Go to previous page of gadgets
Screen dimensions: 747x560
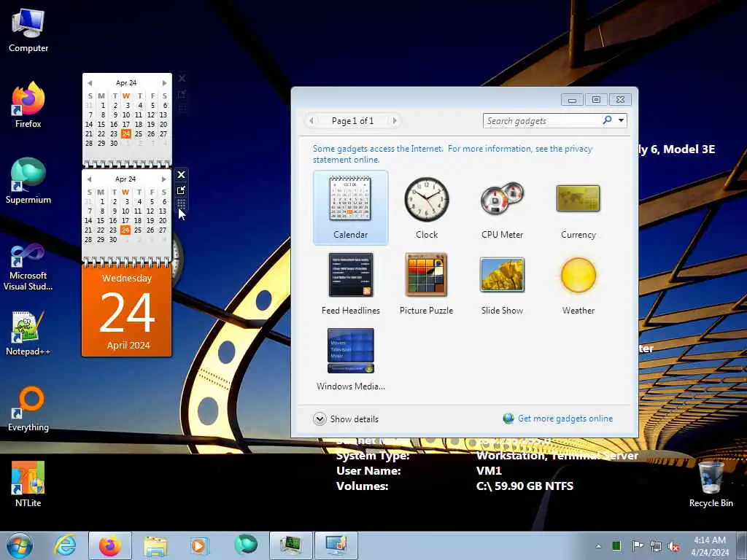[x=311, y=121]
